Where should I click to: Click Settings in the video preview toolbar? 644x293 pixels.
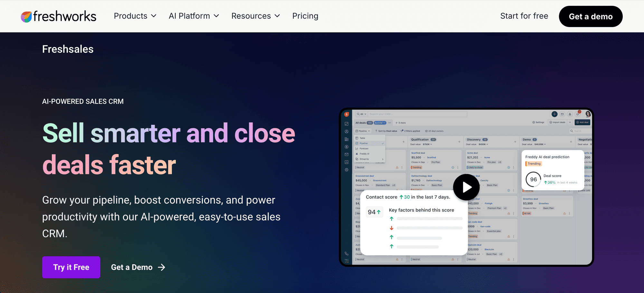[538, 122]
